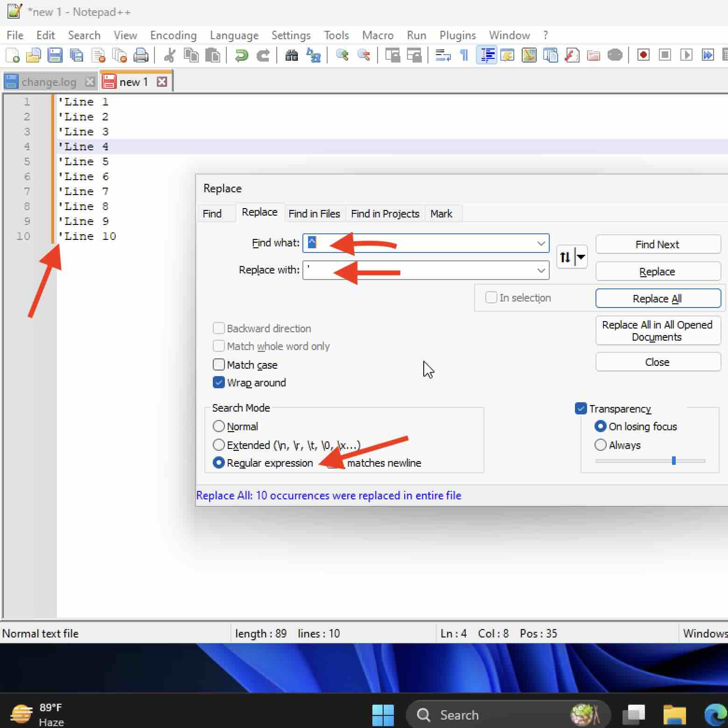Open the swap button dropdown arrow
Viewport: 728px width, 728px height.
(581, 257)
